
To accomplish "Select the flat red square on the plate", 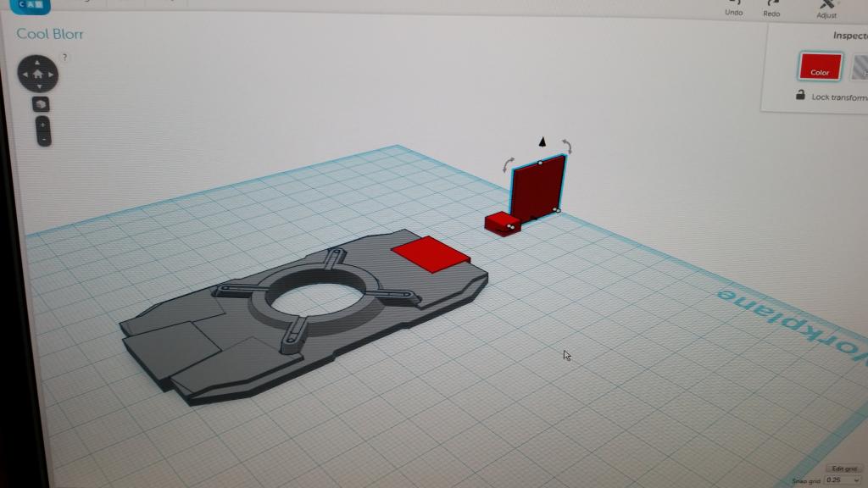I will [x=431, y=254].
